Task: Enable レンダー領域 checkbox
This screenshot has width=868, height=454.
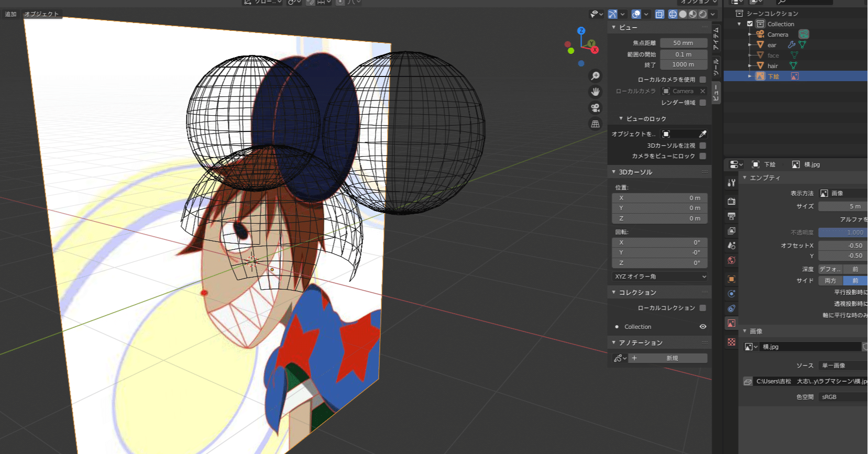Action: pyautogui.click(x=702, y=103)
